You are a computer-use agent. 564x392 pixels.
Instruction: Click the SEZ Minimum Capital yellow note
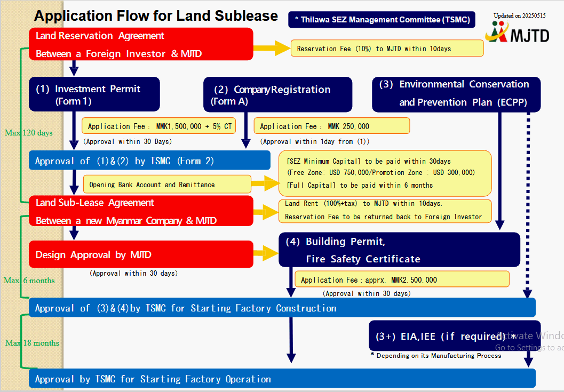(385, 173)
